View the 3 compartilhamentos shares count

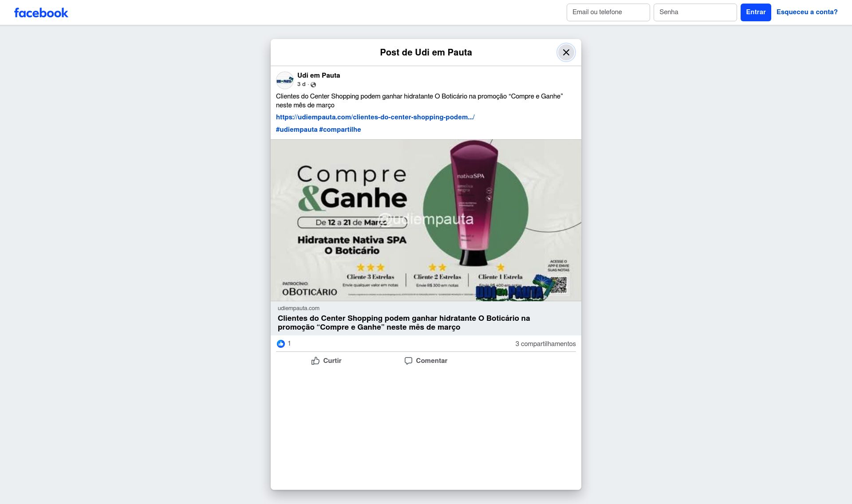click(x=545, y=344)
